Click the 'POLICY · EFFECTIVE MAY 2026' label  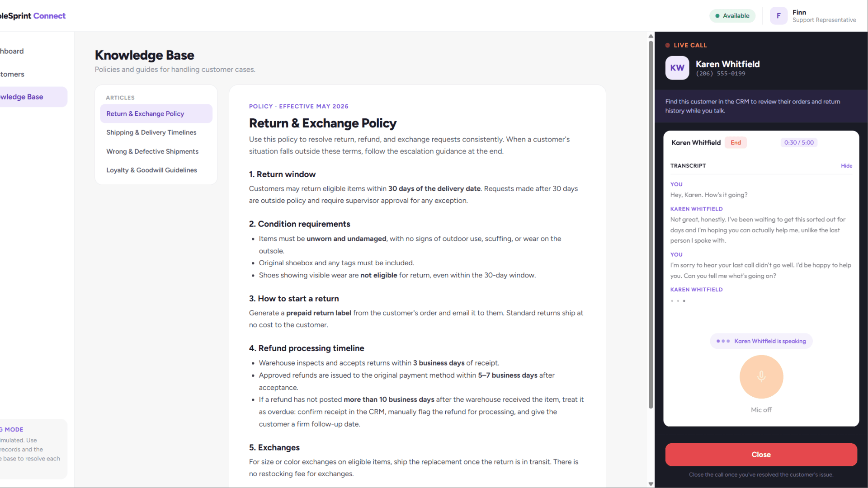pos(299,106)
